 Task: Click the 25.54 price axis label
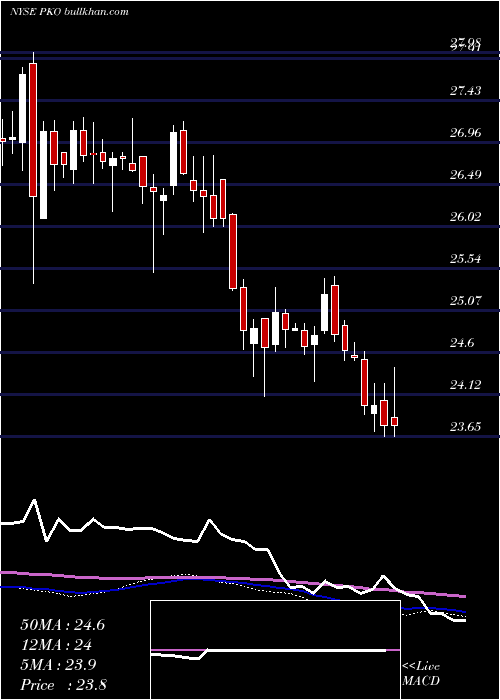(466, 259)
